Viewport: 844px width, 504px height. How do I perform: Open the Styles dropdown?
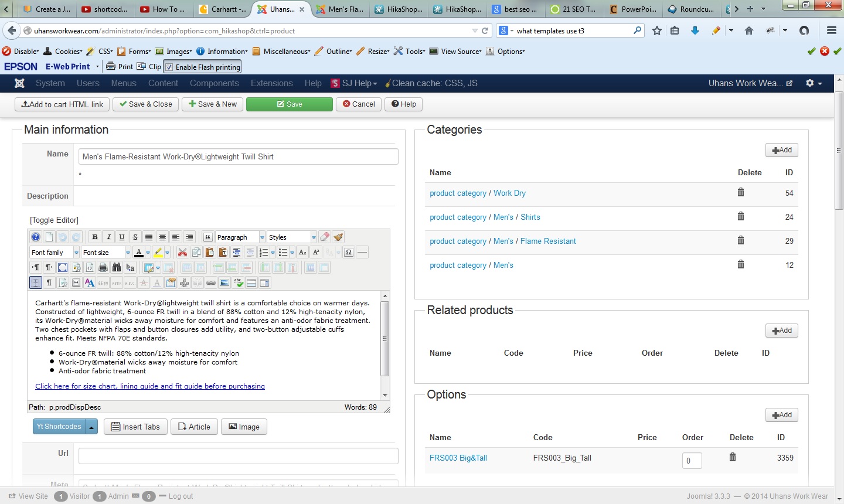[x=292, y=237]
